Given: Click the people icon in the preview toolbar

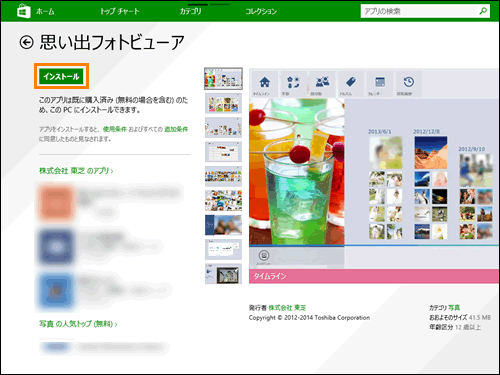Looking at the screenshot, I should pos(322,82).
